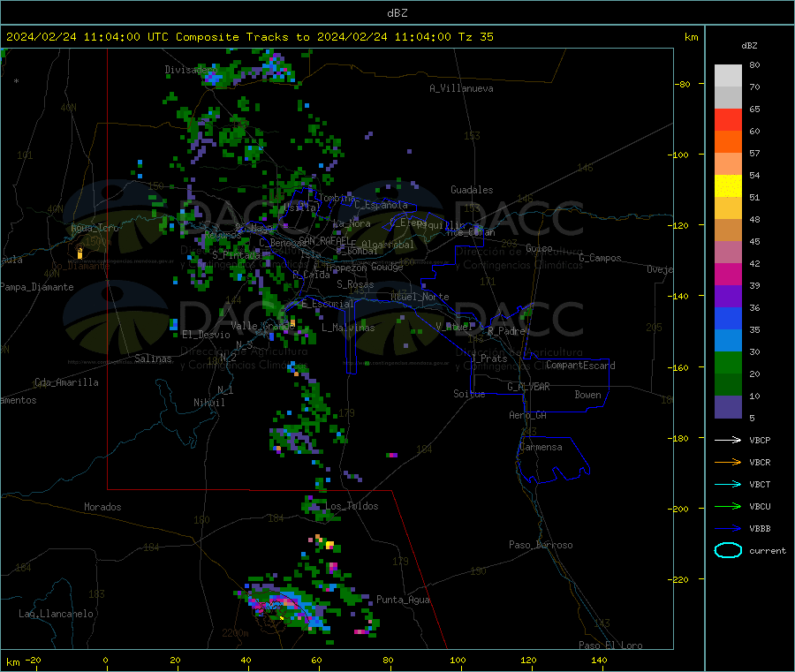Click the 'CompantEscard' map label
The height and width of the screenshot is (672, 795).
pos(580,365)
